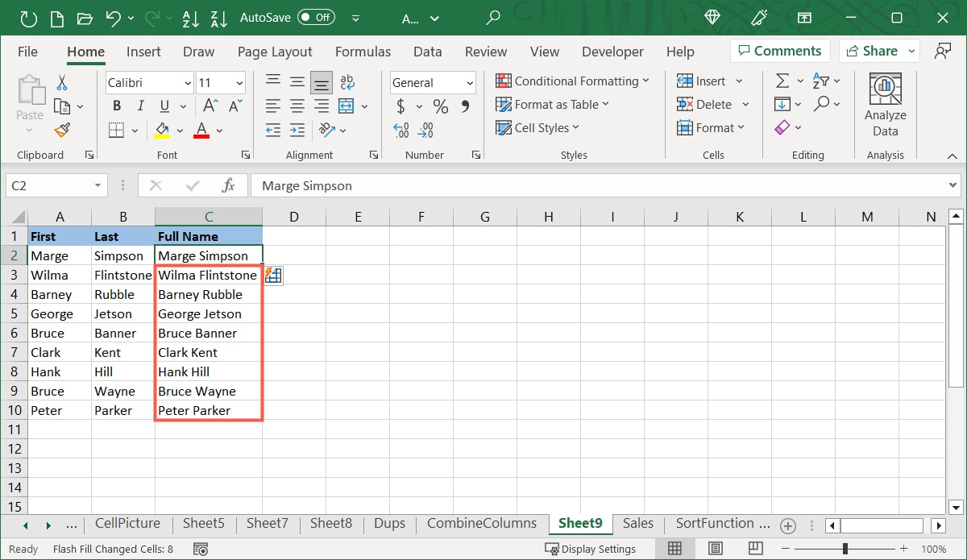967x560 pixels.
Task: Toggle Bold formatting
Action: [117, 106]
